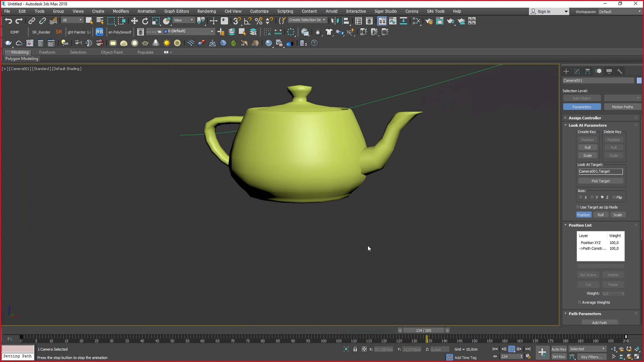Collapse the Position List rollout
644x362 pixels.
(x=580, y=225)
